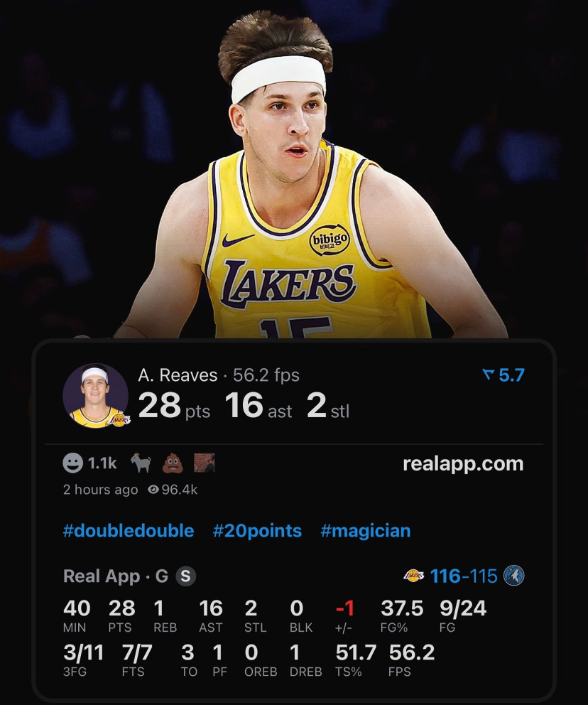Open the A. Reaves avatar thumbnail

95,396
